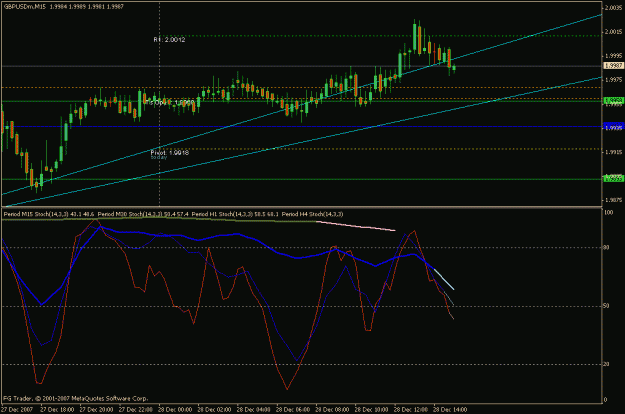This screenshot has height=414, width=625.
Task: Click the GBPUSDm,M15 chart title text
Action: [x=24, y=7]
